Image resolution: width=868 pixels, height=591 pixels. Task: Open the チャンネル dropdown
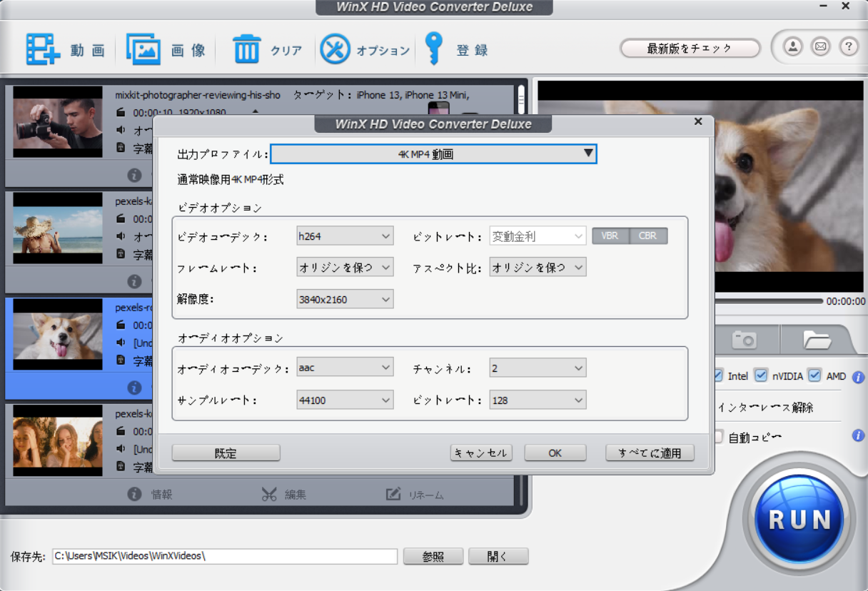(x=538, y=368)
